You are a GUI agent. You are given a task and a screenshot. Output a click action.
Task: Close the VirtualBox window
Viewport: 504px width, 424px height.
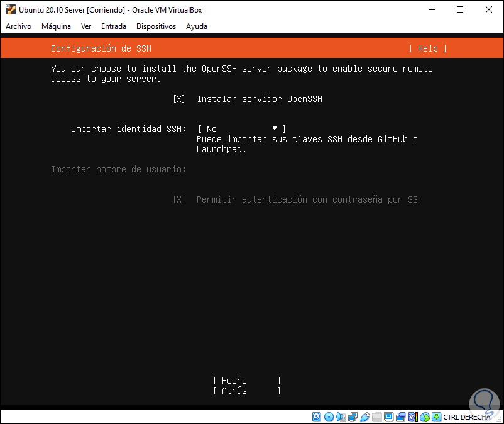pyautogui.click(x=488, y=9)
